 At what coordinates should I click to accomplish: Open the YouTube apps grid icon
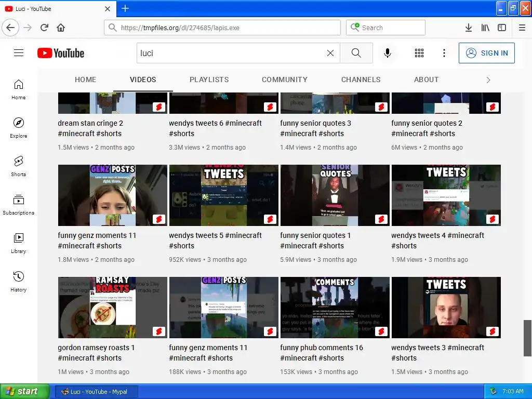419,53
